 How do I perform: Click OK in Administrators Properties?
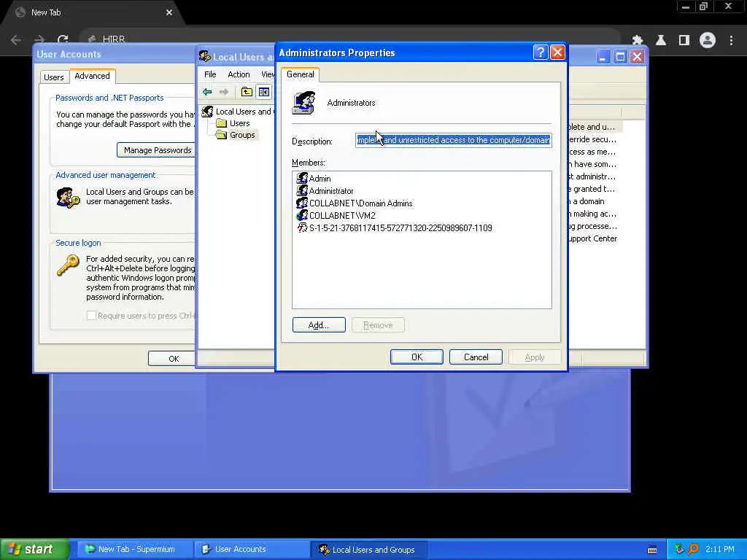tap(417, 357)
